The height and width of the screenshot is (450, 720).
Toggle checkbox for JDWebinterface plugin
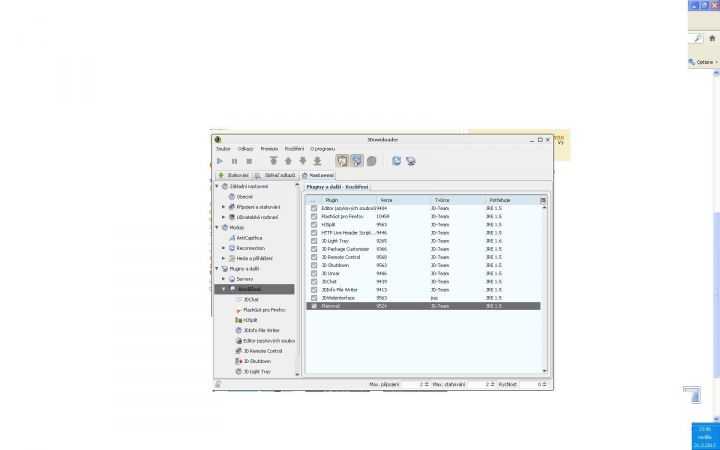[x=314, y=298]
